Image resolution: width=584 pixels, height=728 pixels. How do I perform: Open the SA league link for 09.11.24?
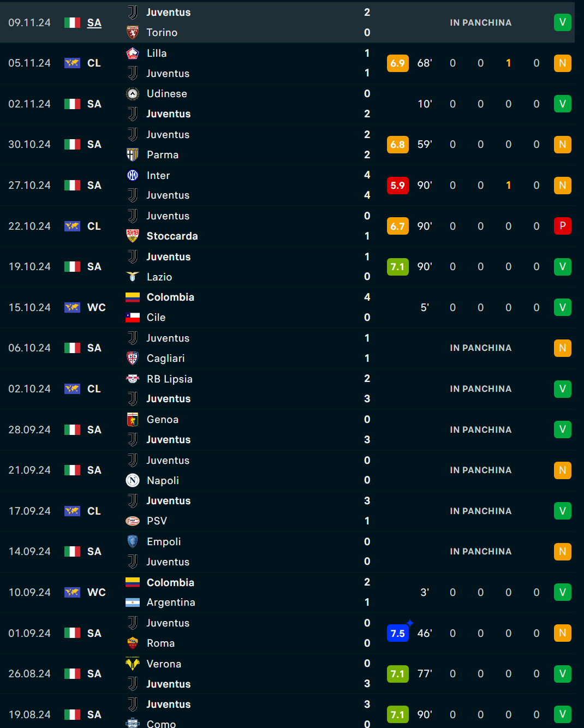click(94, 22)
